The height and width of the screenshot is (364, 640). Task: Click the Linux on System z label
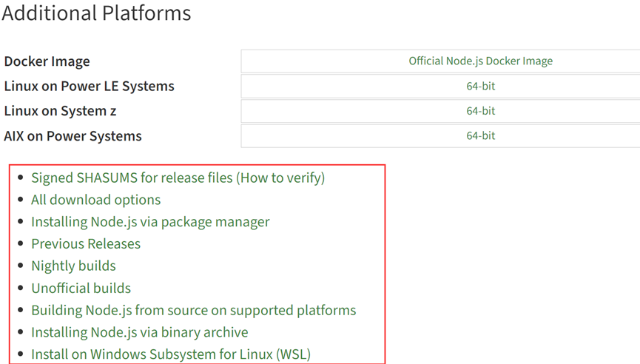[x=60, y=111]
